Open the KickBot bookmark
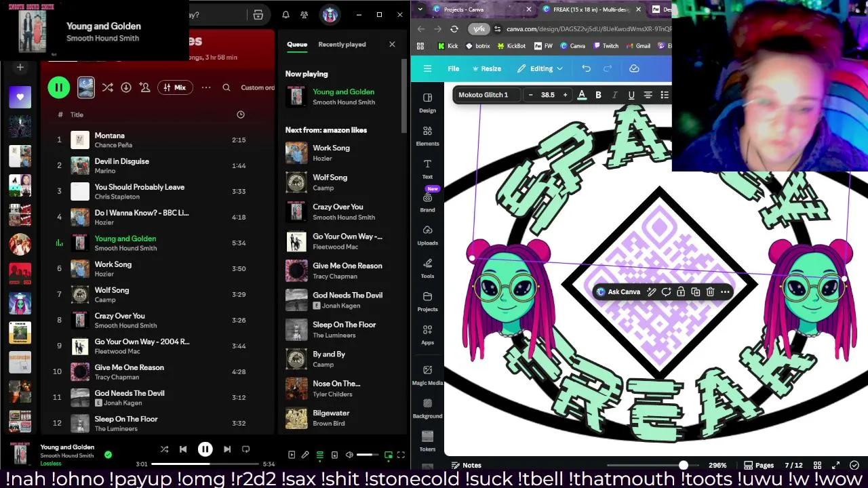 (511, 46)
